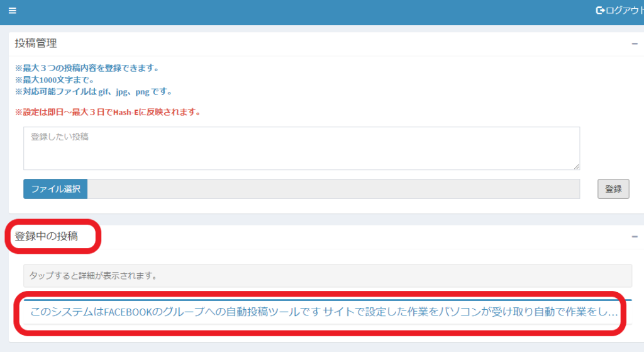Click the logout arrow icon
This screenshot has height=352, width=644.
[x=600, y=10]
